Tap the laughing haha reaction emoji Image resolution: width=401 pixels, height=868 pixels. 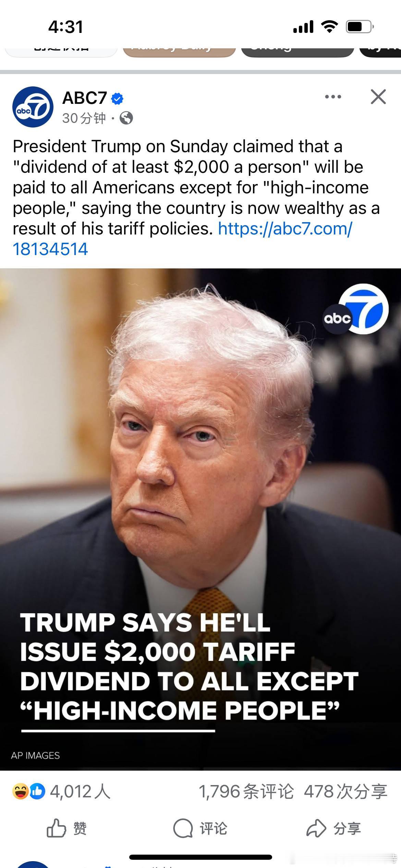click(20, 792)
